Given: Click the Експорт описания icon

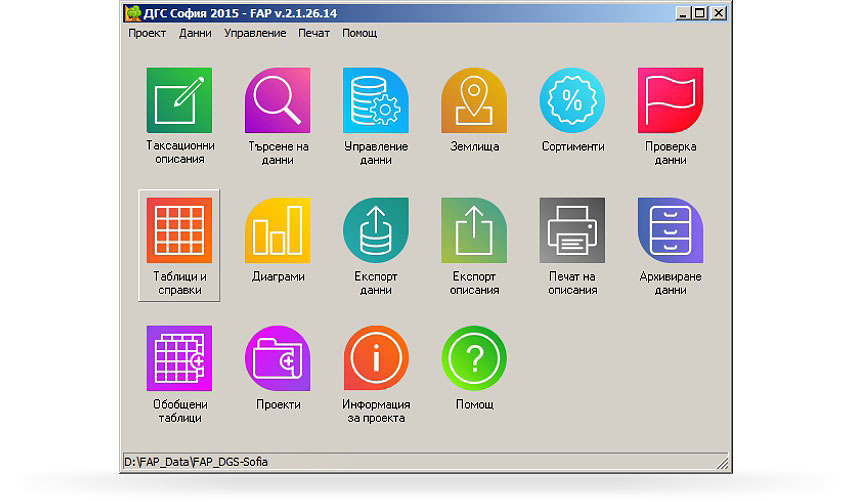Looking at the screenshot, I should pyautogui.click(x=474, y=230).
